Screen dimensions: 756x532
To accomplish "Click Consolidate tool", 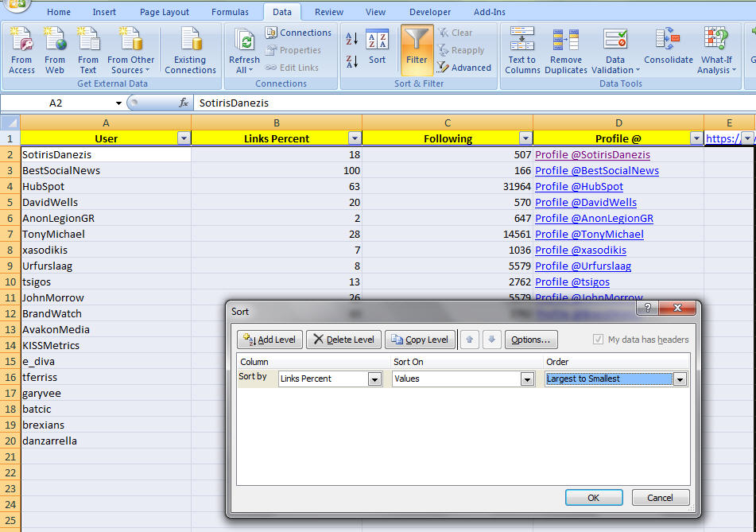I will [x=669, y=47].
